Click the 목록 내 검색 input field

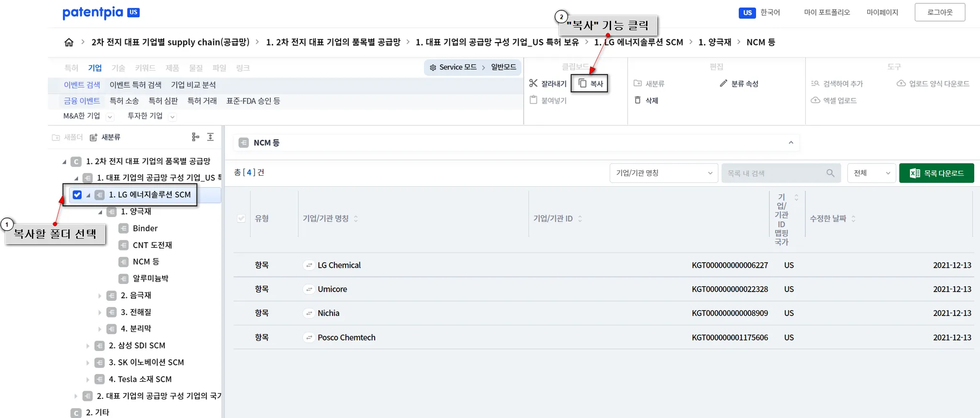click(x=781, y=173)
